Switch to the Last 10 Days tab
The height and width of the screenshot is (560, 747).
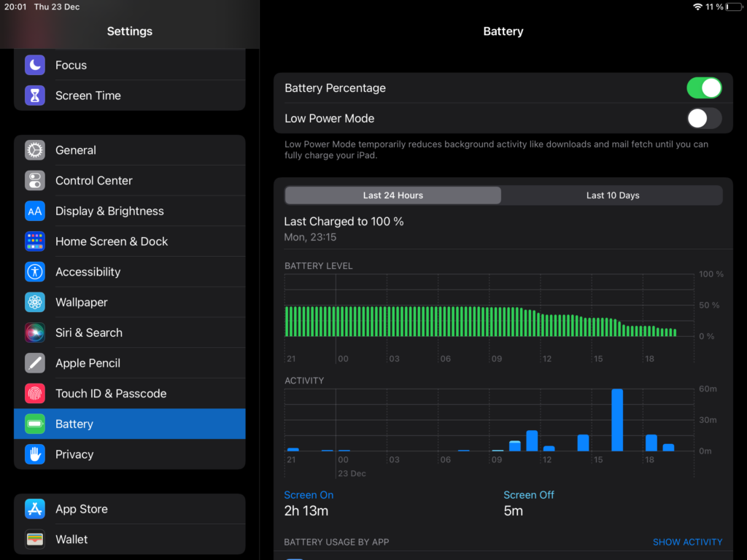[x=612, y=195]
